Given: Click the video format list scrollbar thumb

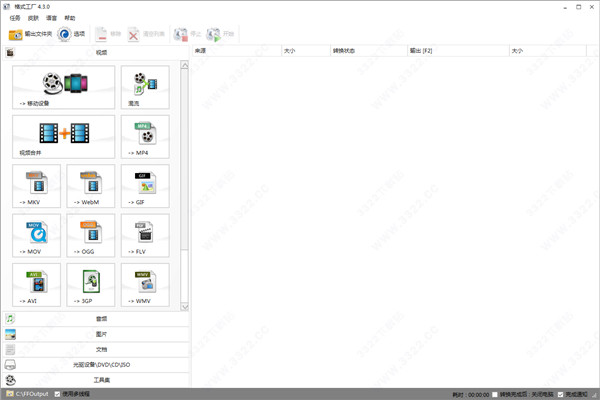Looking at the screenshot, I should pyautogui.click(x=184, y=160).
